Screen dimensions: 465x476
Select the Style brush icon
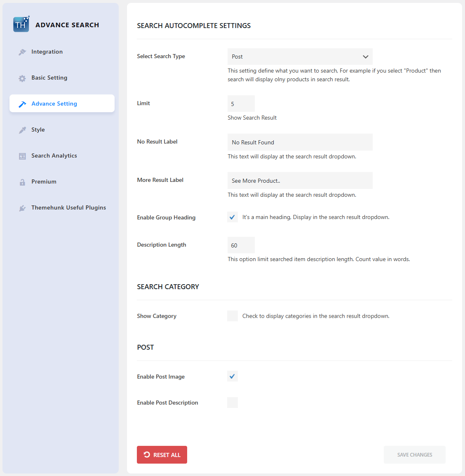click(x=22, y=130)
